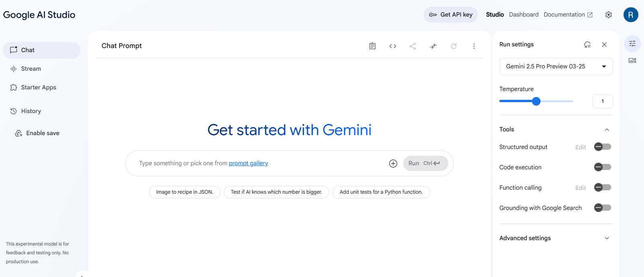Open the Dashboard tab
Screen dimensions: 644x277
point(524,14)
